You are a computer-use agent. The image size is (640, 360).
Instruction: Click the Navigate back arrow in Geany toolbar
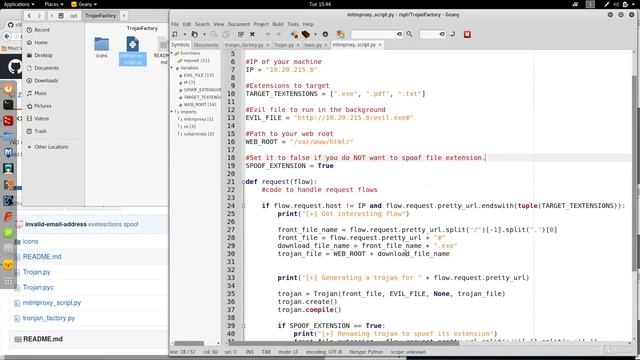point(268,34)
